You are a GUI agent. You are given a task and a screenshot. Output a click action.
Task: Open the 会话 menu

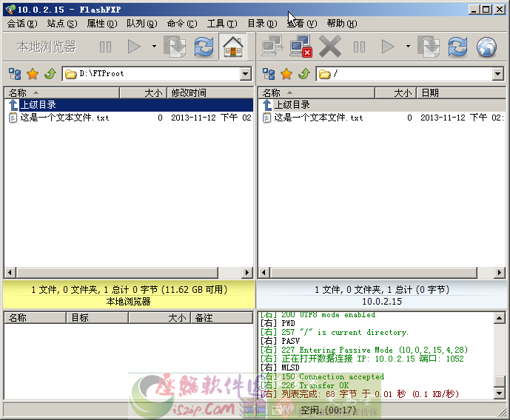click(22, 24)
